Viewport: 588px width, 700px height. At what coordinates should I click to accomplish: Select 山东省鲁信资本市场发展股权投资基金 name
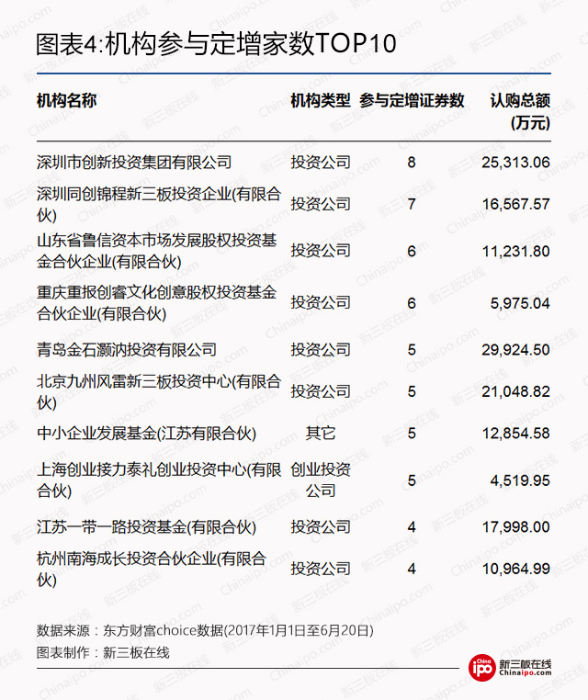[x=157, y=251]
